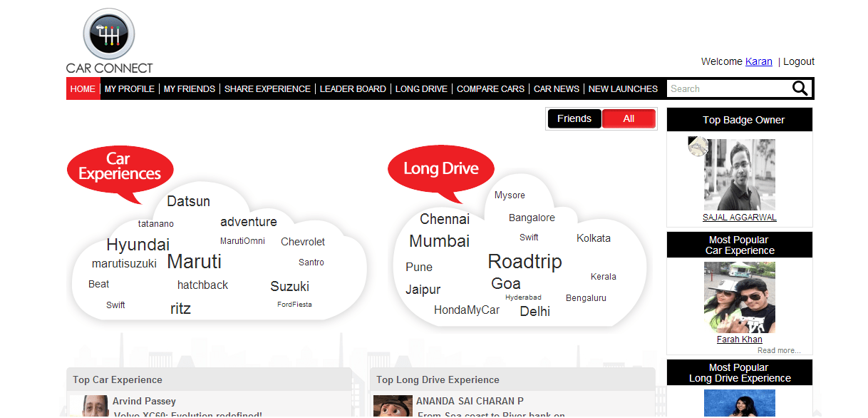This screenshot has height=418, width=868.
Task: Select the HondaMyCar tag
Action: pos(467,310)
